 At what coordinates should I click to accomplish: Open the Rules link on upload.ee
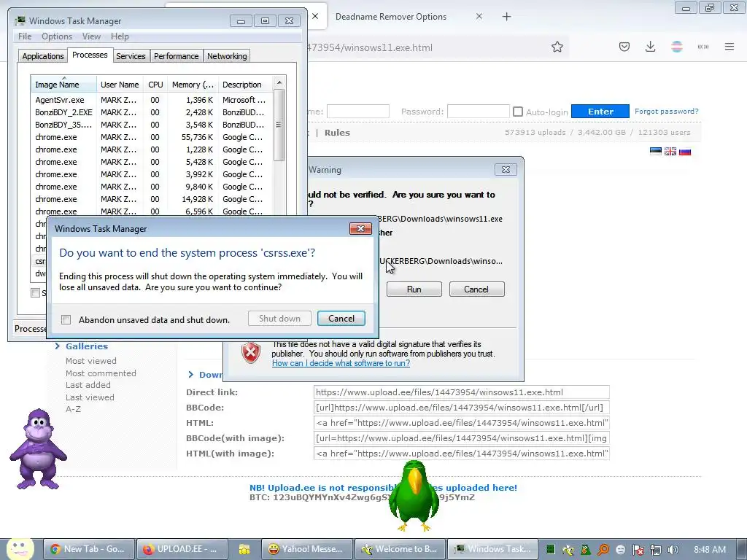click(x=337, y=133)
